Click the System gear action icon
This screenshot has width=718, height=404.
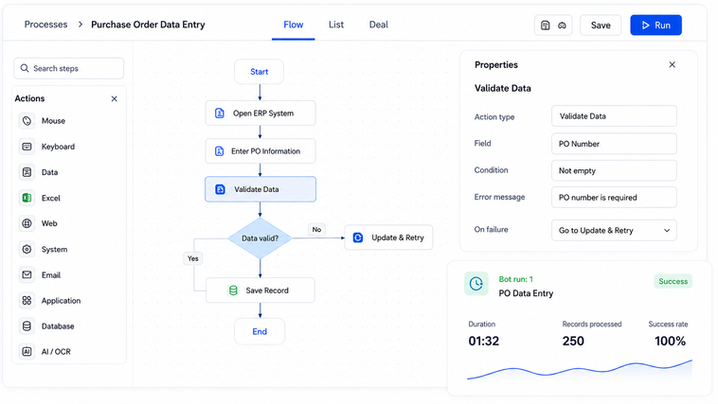click(27, 249)
